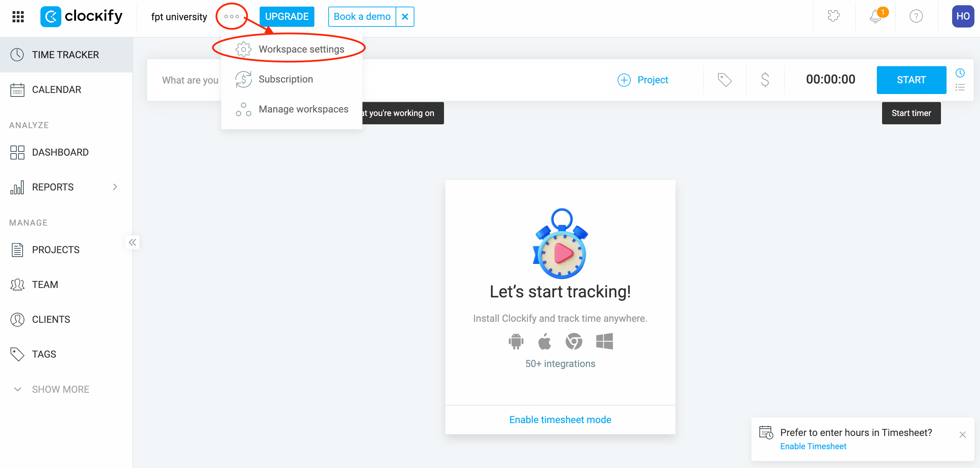The width and height of the screenshot is (980, 468).
Task: Close the Timesheet suggestion popup
Action: pos(962,435)
